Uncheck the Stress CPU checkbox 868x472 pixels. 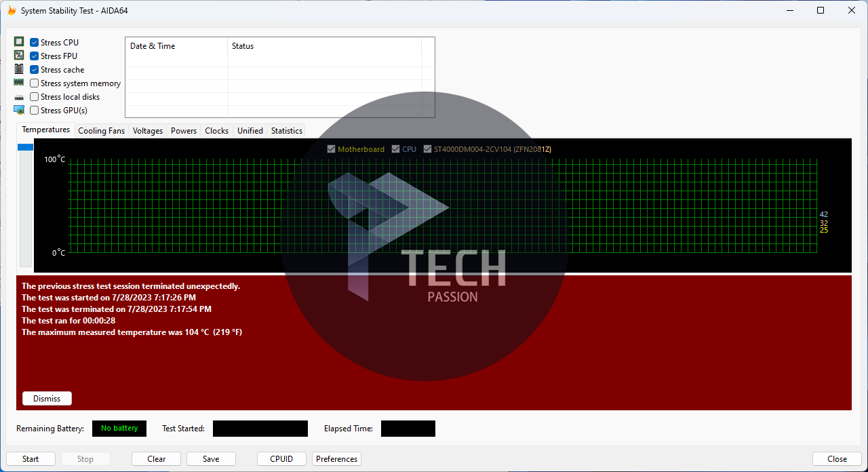tap(34, 43)
